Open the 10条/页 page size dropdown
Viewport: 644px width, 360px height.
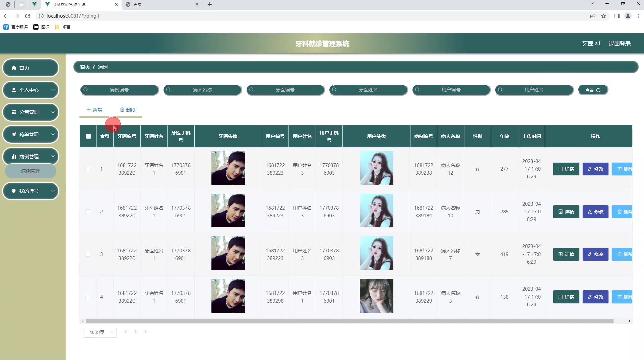coord(100,332)
